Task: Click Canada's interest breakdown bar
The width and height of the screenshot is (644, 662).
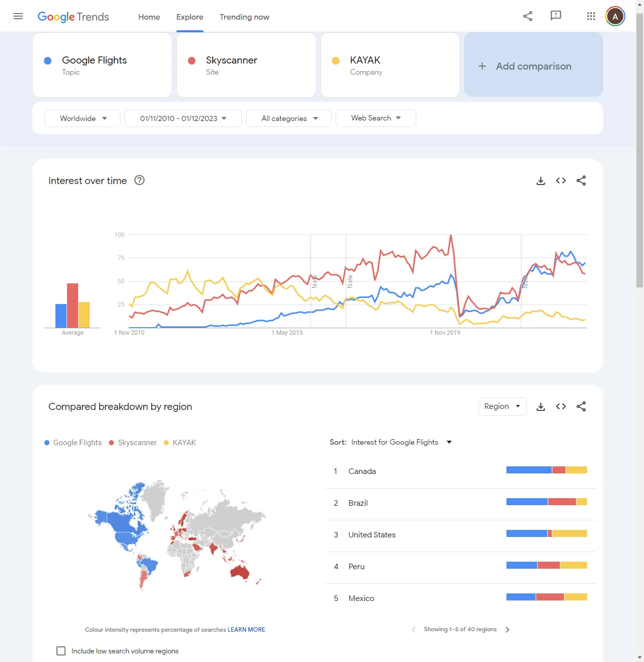Action: pyautogui.click(x=547, y=470)
